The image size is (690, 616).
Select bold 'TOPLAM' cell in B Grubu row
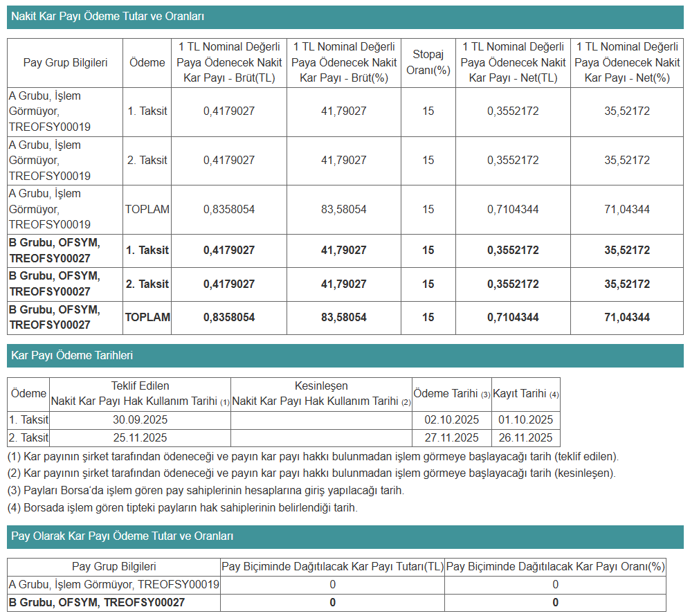[x=147, y=318]
